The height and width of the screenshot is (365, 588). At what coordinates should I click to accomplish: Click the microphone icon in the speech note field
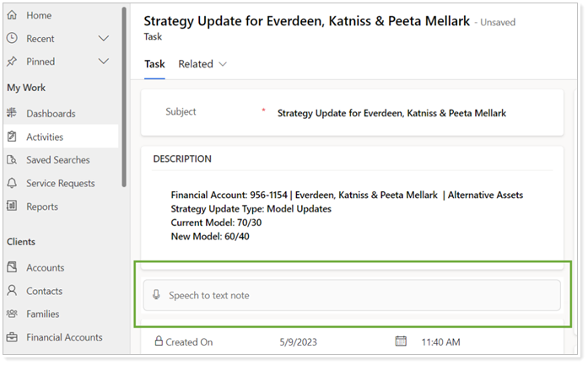[156, 295]
